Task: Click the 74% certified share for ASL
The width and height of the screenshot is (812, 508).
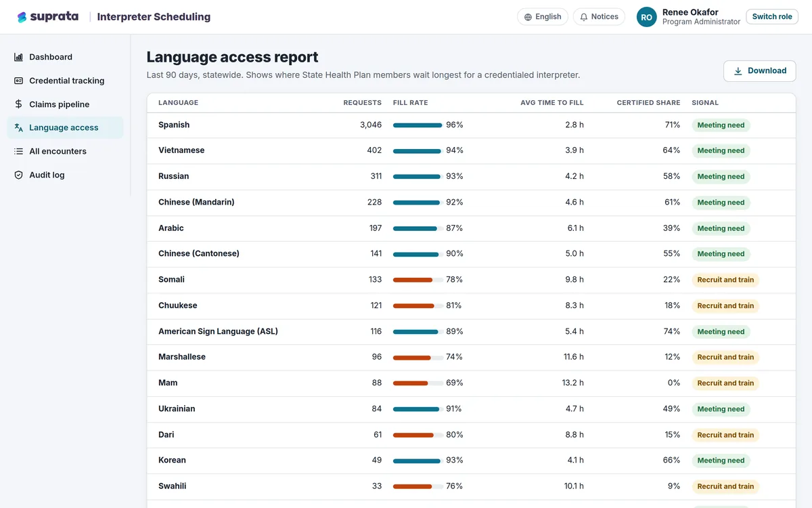Action: click(x=672, y=331)
